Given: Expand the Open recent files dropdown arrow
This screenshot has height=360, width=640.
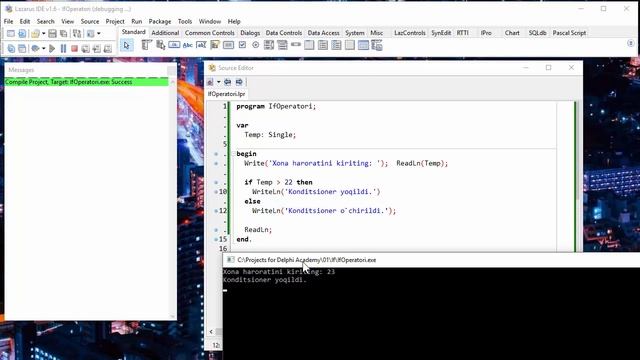Looking at the screenshot, I should pyautogui.click(x=44, y=33).
